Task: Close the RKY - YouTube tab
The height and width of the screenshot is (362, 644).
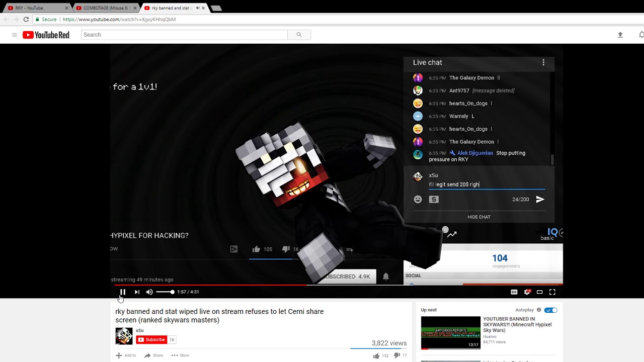Action: tap(66, 8)
